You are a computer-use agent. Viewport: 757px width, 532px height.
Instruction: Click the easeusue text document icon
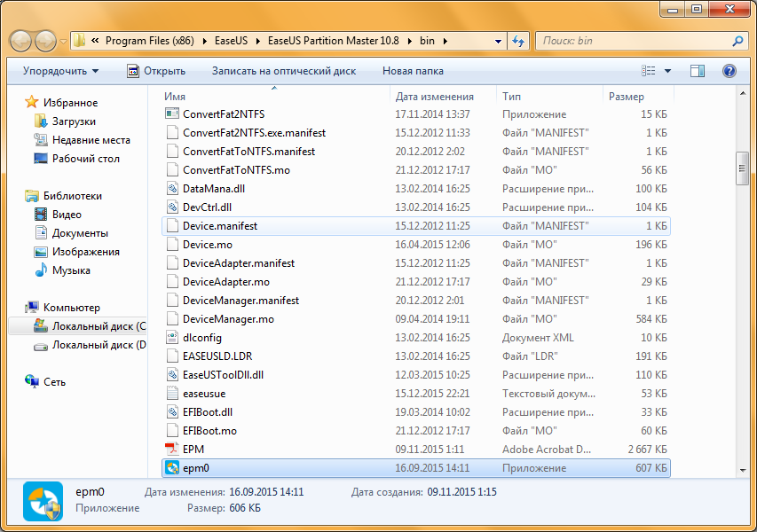172,394
